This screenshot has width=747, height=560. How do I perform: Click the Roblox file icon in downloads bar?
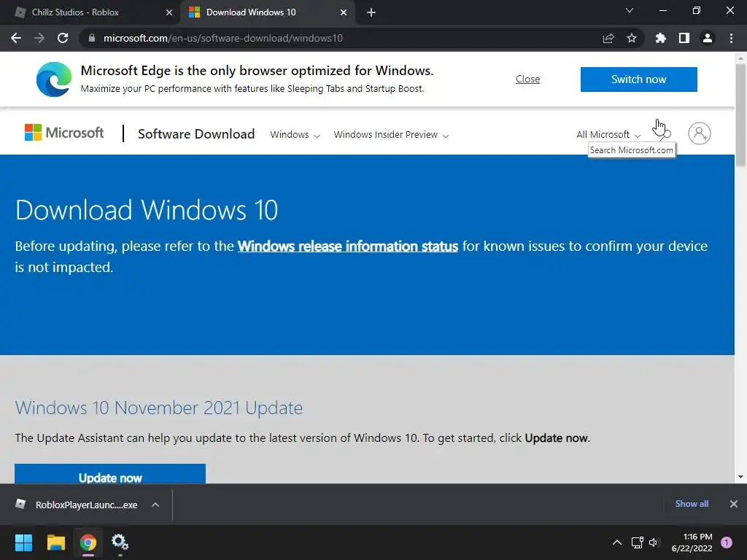click(20, 504)
